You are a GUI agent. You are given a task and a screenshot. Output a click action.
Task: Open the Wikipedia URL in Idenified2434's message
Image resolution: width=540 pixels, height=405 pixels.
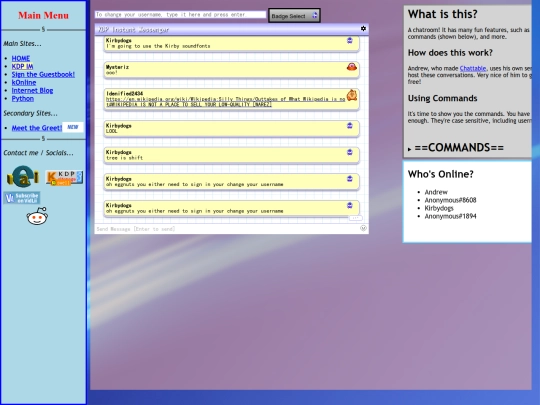pyautogui.click(x=225, y=102)
